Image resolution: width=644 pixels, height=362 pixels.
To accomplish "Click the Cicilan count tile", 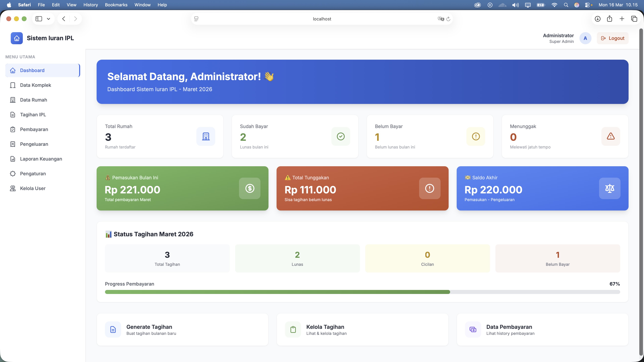I will pyautogui.click(x=427, y=259).
